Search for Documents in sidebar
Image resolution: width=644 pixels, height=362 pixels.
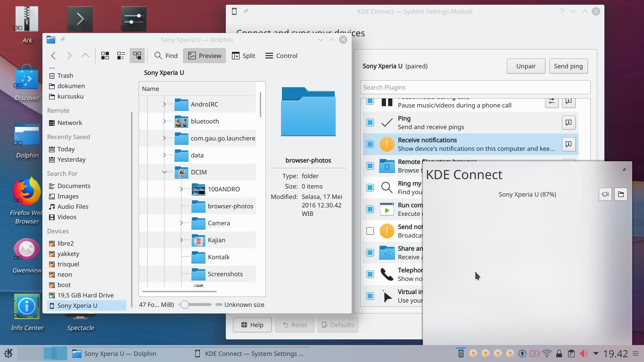click(74, 186)
